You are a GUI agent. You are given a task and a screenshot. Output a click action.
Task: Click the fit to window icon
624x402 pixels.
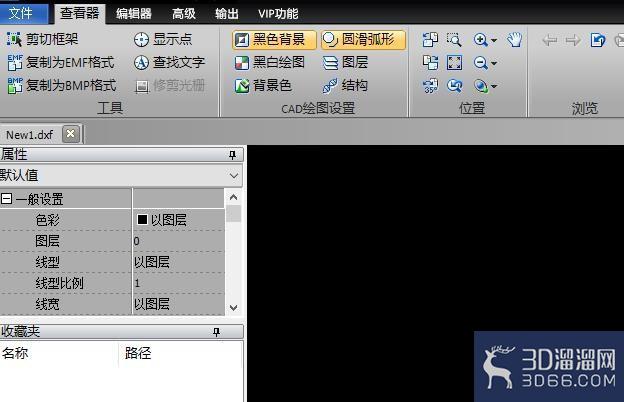tap(454, 62)
